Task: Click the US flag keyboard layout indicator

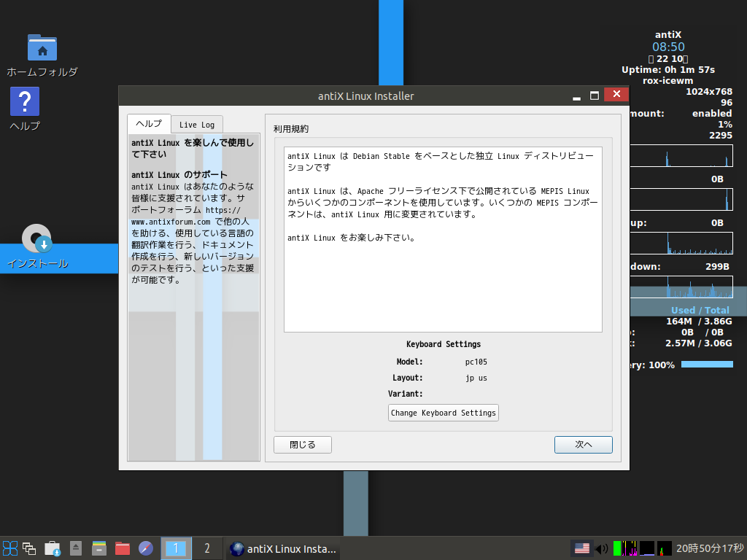Action: click(581, 548)
